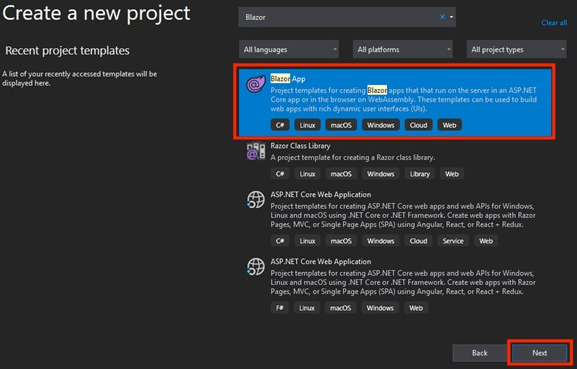The height and width of the screenshot is (369, 577).
Task: Select the ASP.NET Core Web Application title above the C# tag
Action: 321,195
